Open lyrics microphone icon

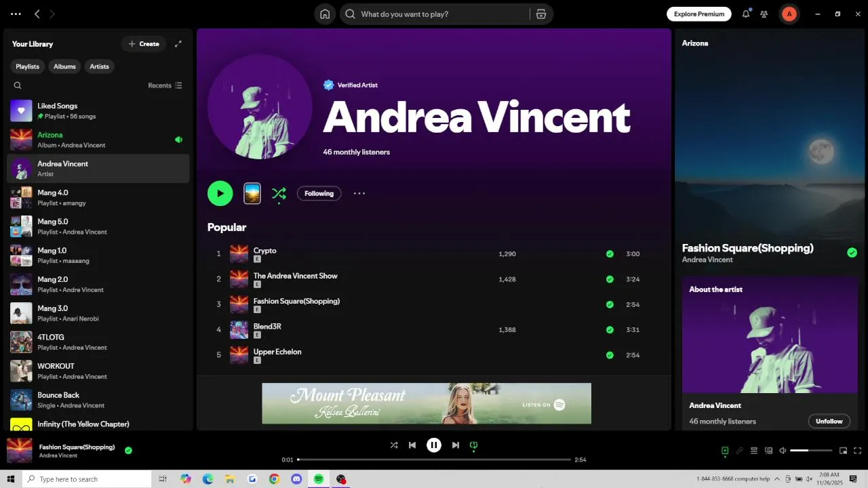point(740,451)
